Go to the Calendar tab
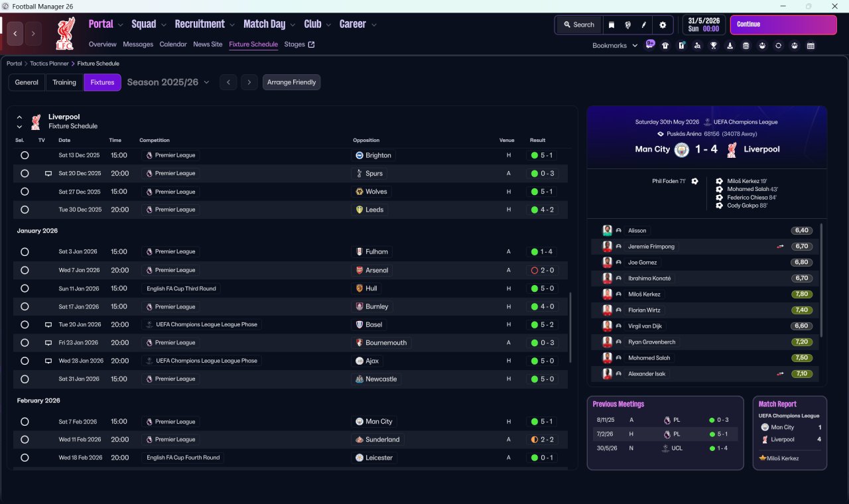Image resolution: width=849 pixels, height=504 pixels. [173, 44]
